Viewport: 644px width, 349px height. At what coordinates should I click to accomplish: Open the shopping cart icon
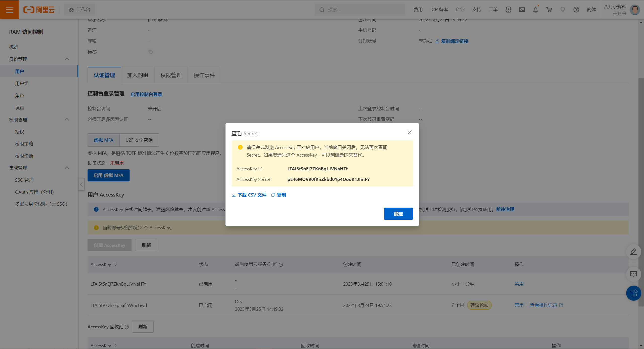[549, 10]
